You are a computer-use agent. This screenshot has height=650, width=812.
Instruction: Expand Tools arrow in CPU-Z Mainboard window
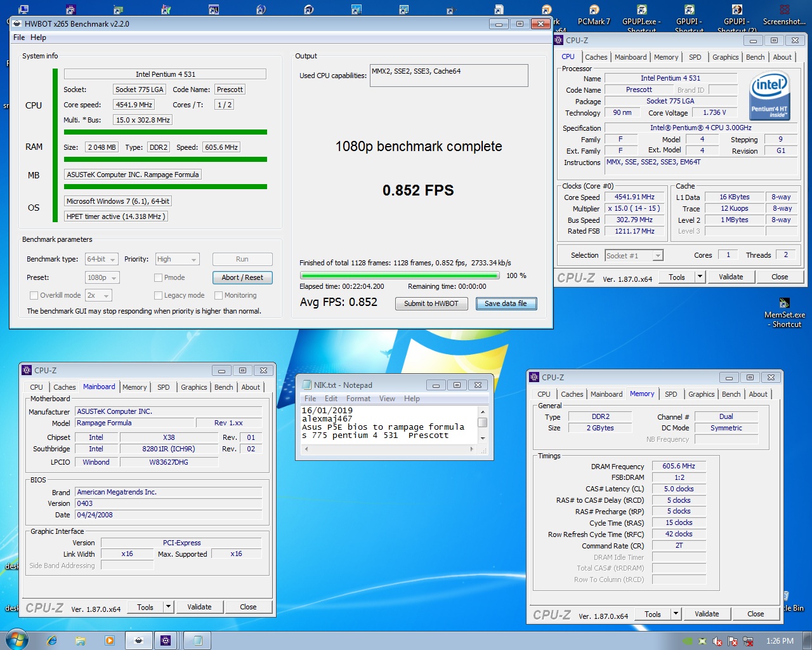[168, 607]
